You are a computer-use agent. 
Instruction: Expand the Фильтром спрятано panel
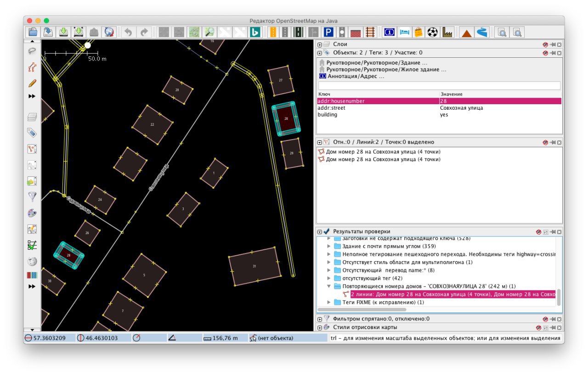pyautogui.click(x=320, y=319)
